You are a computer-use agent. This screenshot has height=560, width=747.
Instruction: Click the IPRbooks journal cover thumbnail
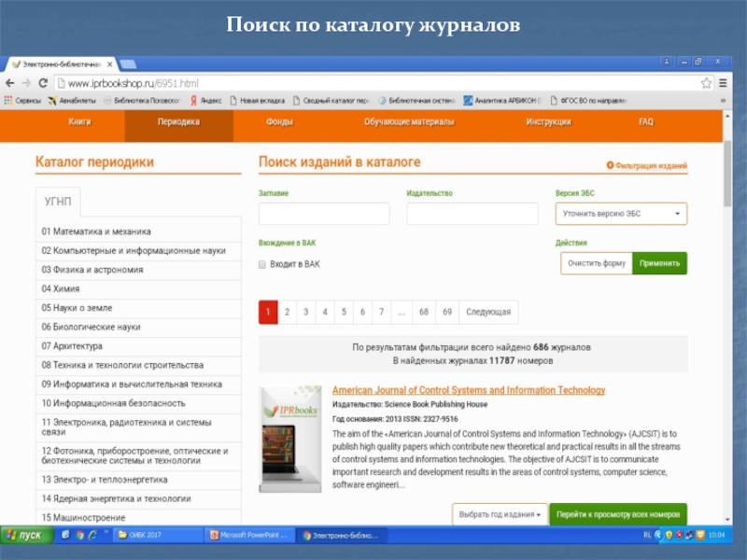pyautogui.click(x=290, y=439)
